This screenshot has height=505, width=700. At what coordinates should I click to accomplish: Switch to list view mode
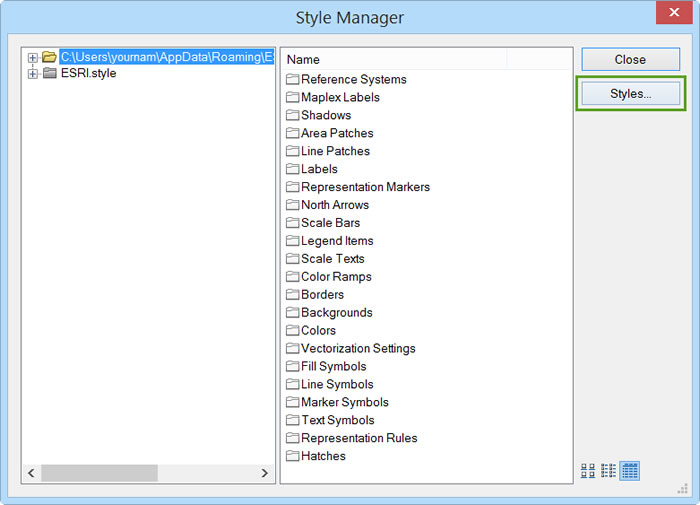608,470
